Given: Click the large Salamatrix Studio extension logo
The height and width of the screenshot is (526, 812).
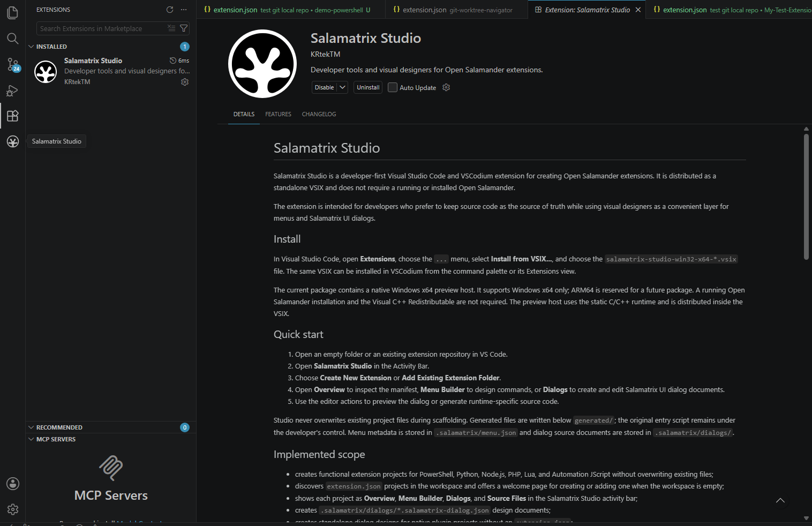Looking at the screenshot, I should (262, 64).
